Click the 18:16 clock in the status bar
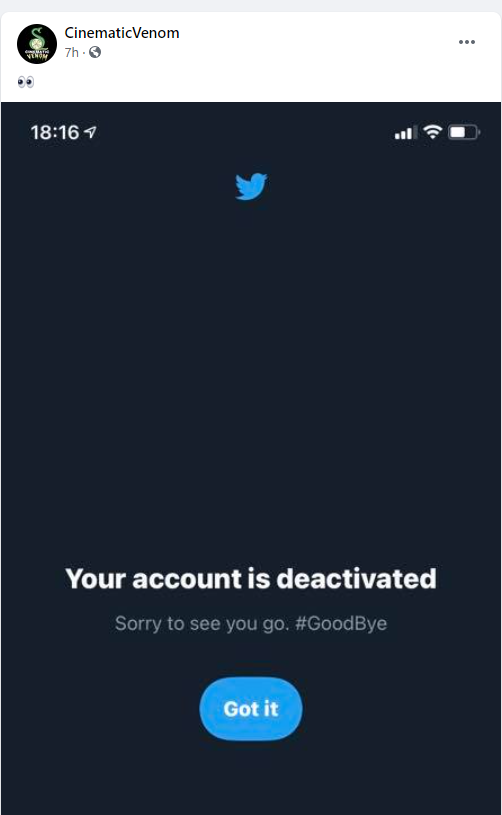502x815 pixels. pos(55,133)
